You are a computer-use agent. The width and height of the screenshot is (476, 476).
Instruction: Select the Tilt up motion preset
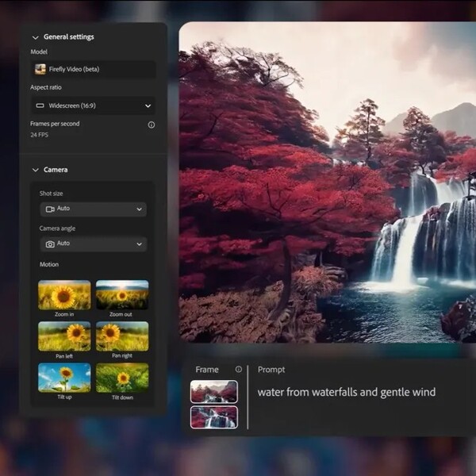point(64,378)
